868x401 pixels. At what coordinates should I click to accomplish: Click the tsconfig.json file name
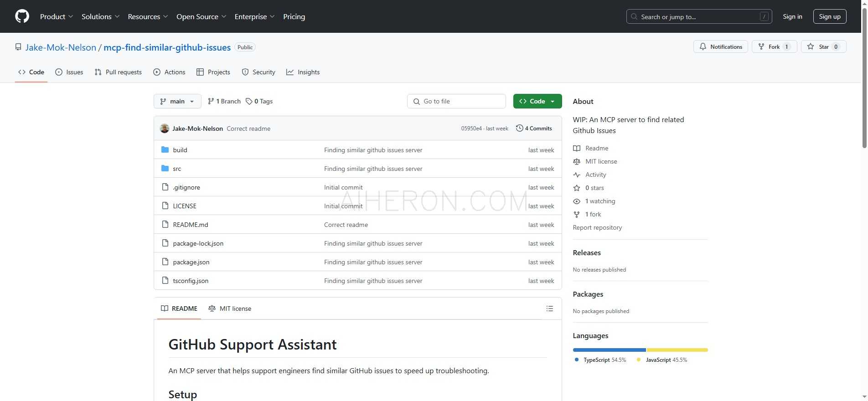[191, 281]
